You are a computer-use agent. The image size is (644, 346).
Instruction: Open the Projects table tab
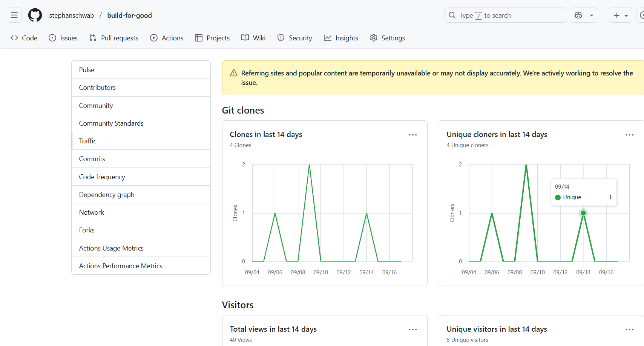(212, 38)
